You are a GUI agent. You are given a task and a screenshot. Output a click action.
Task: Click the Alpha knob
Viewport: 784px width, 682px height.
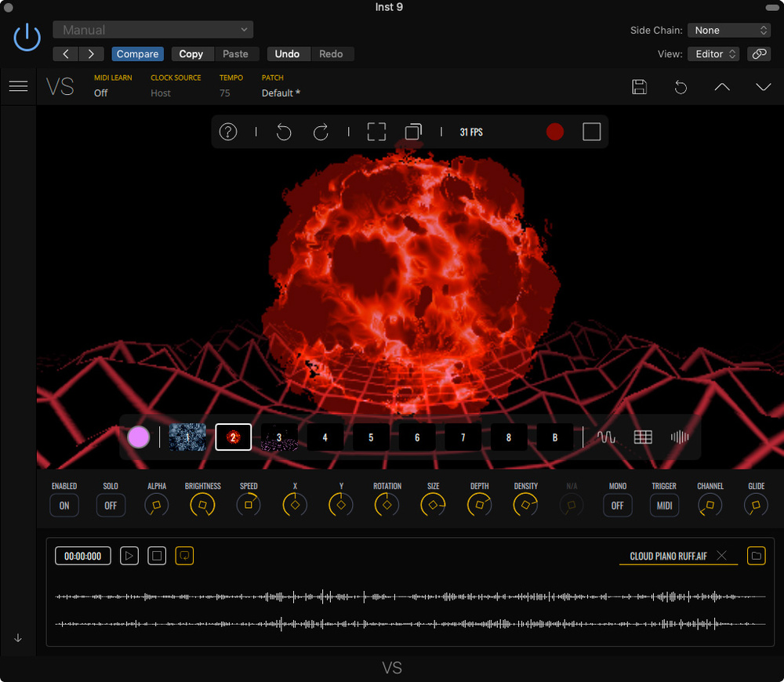pyautogui.click(x=157, y=505)
